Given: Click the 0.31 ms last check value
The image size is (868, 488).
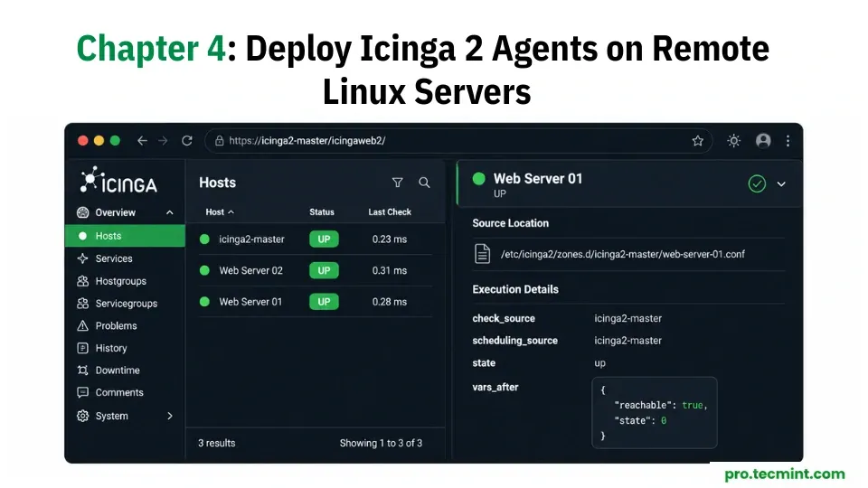Looking at the screenshot, I should [x=390, y=270].
